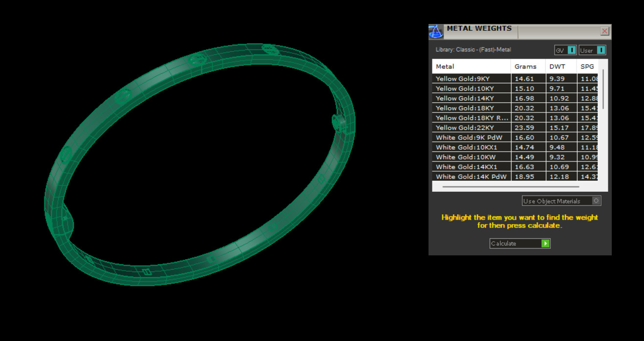Click the green arrow on Calculate
644x341 pixels.
(545, 244)
